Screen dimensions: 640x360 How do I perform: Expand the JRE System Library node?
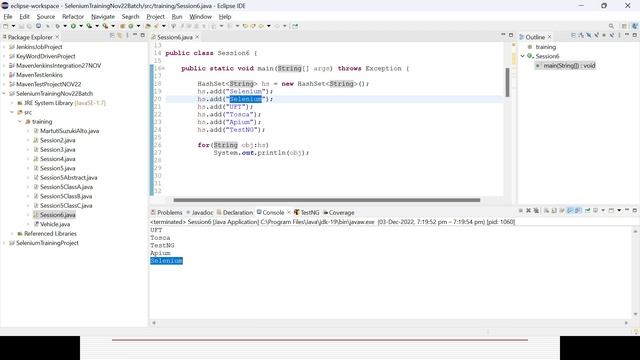point(12,103)
